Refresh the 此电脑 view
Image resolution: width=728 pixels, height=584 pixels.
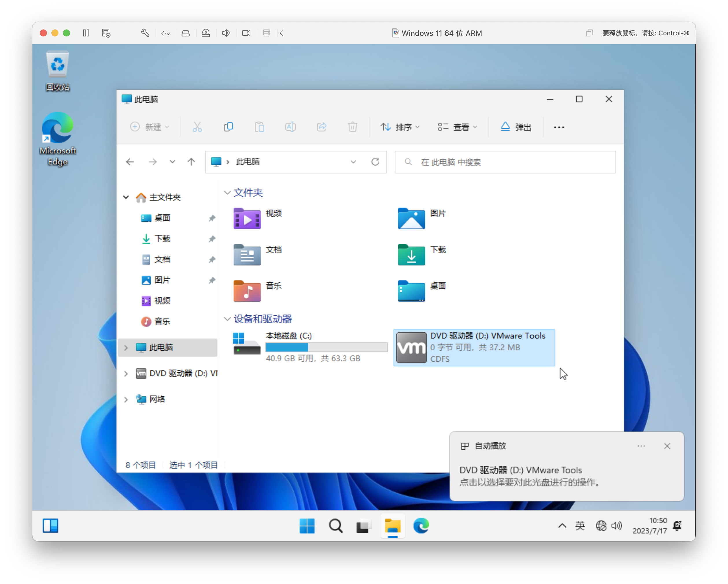coord(376,162)
